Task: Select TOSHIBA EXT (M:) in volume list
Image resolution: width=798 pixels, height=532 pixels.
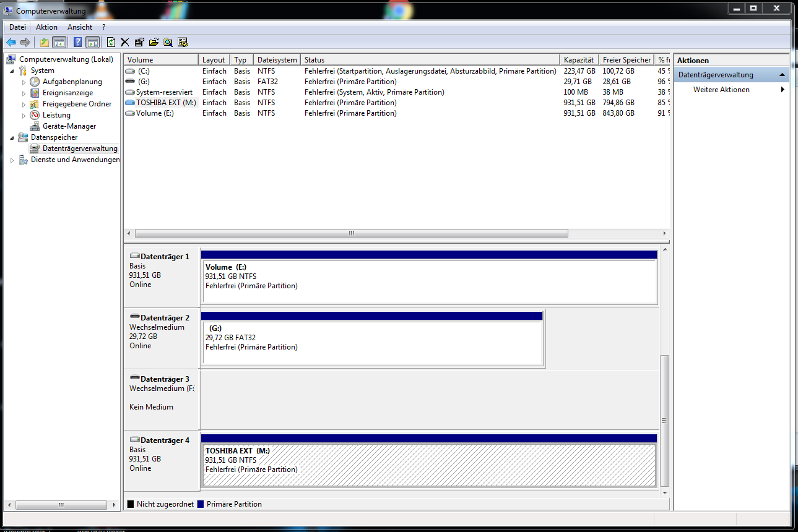Action: (397, 103)
